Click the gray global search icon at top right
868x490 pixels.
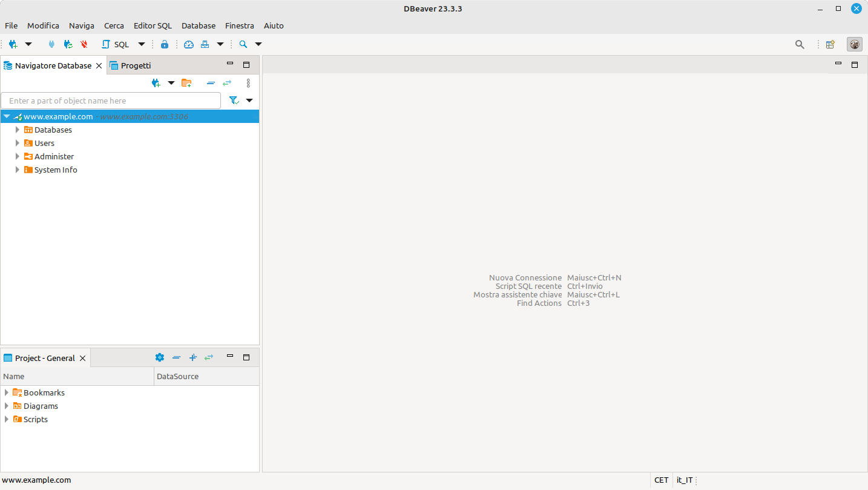[x=800, y=44]
